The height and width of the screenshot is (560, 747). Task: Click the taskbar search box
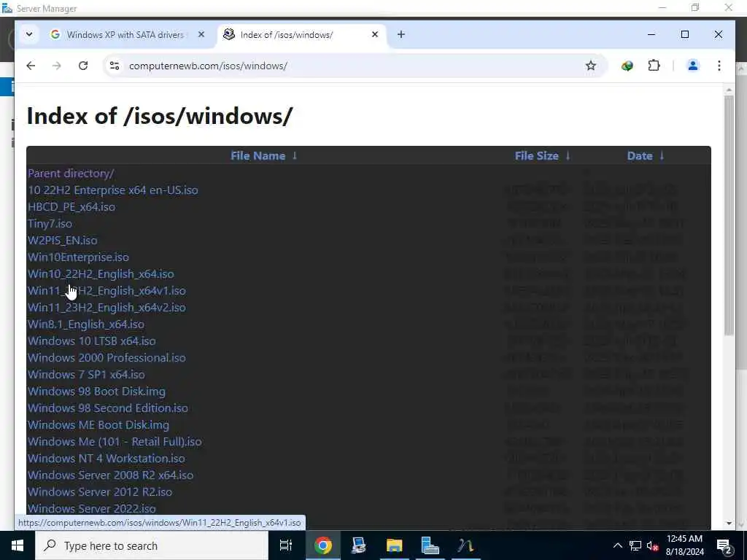point(152,545)
